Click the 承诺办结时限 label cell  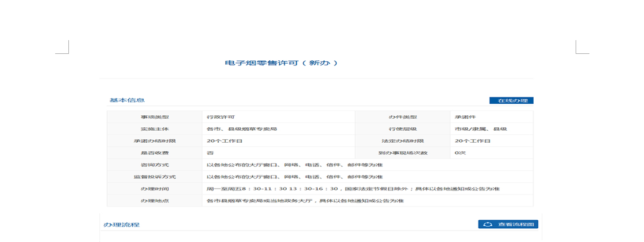pos(155,141)
